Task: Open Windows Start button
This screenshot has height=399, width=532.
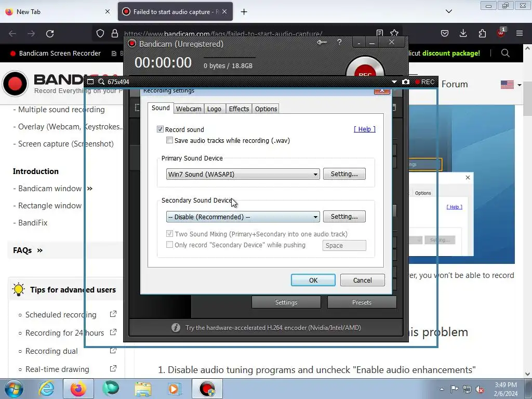Action: 14,389
